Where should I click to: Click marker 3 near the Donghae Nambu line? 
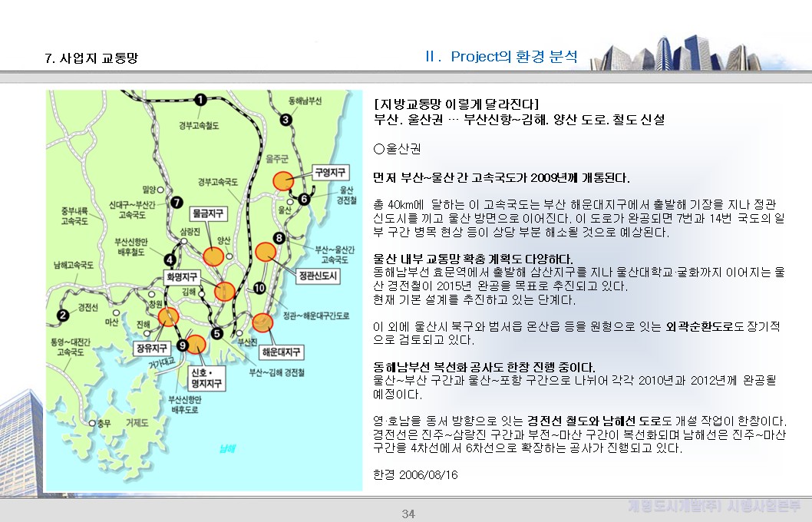pos(286,120)
